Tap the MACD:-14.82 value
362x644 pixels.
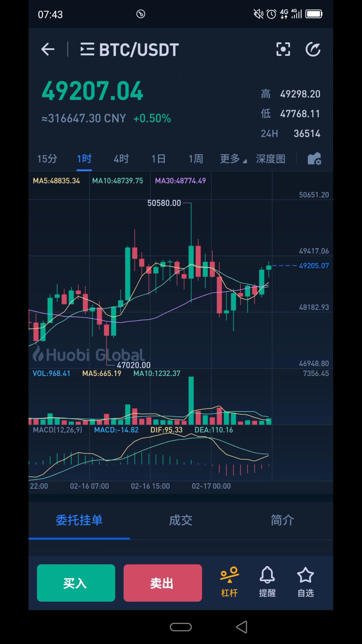click(x=116, y=430)
